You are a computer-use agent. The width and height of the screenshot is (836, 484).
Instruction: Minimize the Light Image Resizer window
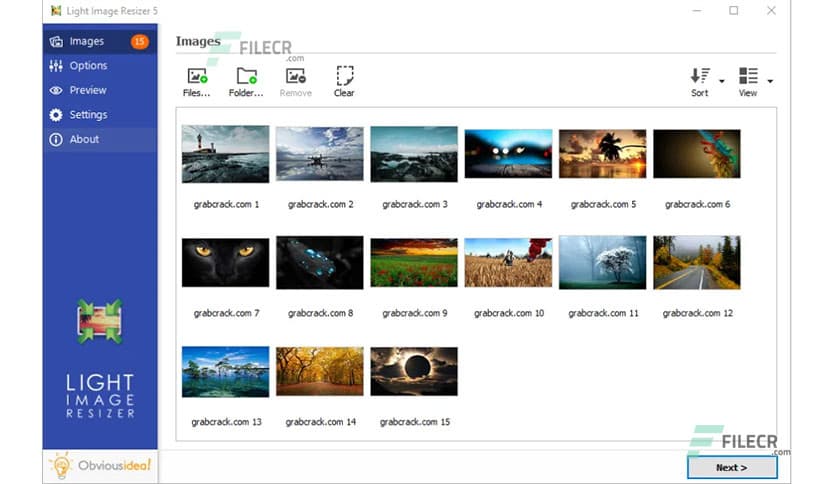tap(697, 11)
